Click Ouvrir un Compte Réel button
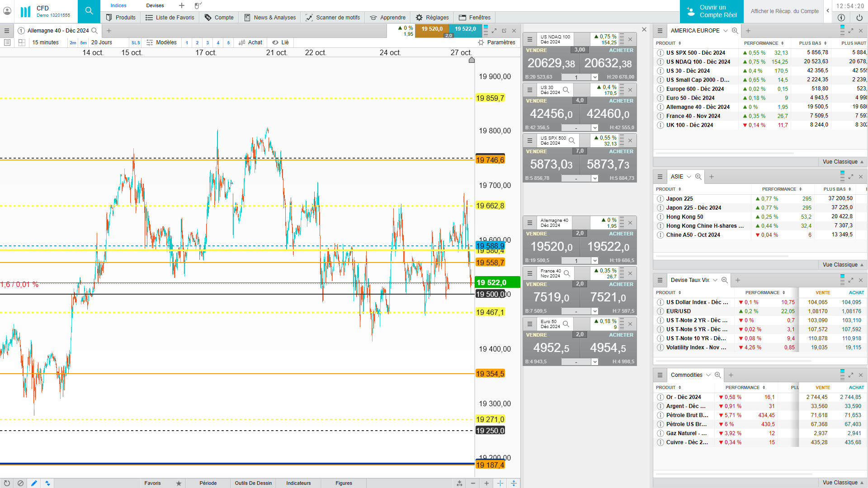The image size is (868, 488). click(x=711, y=11)
